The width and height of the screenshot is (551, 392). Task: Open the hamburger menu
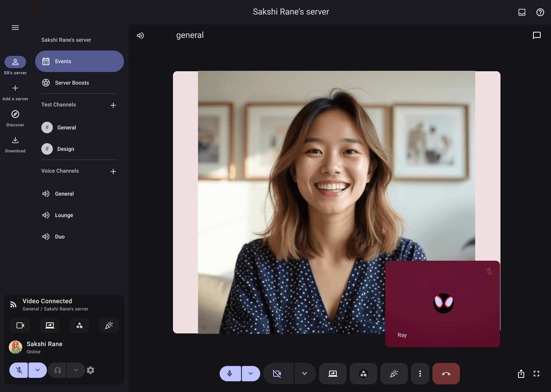point(15,28)
